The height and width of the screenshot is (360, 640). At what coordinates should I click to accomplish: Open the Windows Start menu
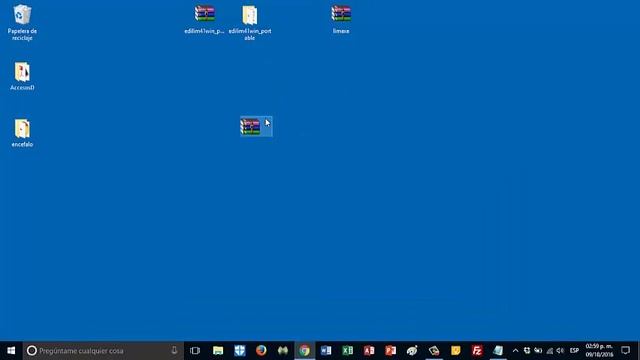[x=11, y=351]
